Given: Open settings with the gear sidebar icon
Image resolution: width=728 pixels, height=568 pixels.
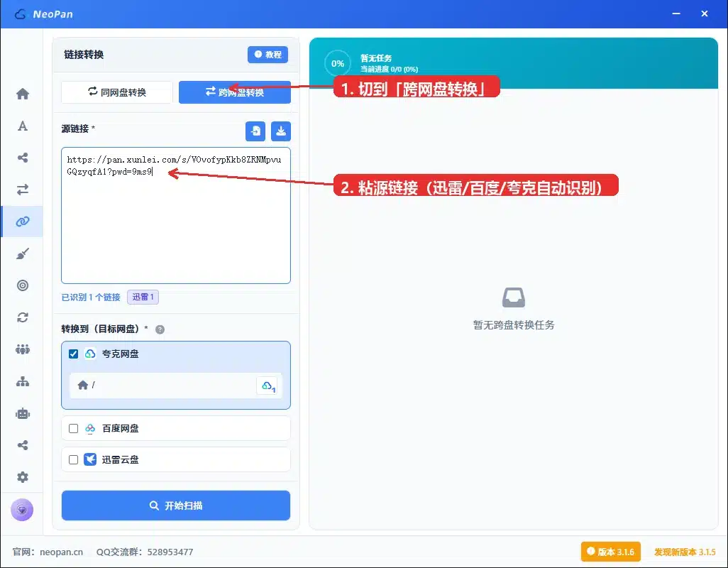Looking at the screenshot, I should 22,477.
